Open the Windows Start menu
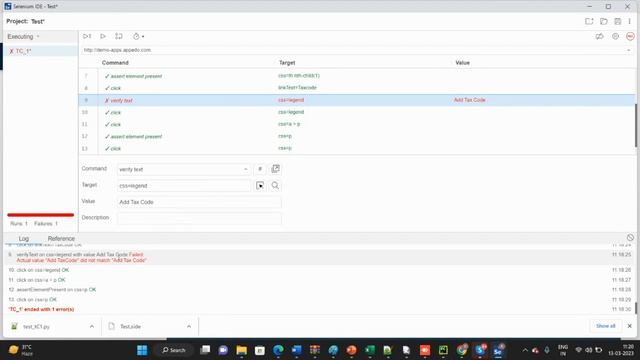Screen dimensions: 640x360 pyautogui.click(x=142, y=350)
